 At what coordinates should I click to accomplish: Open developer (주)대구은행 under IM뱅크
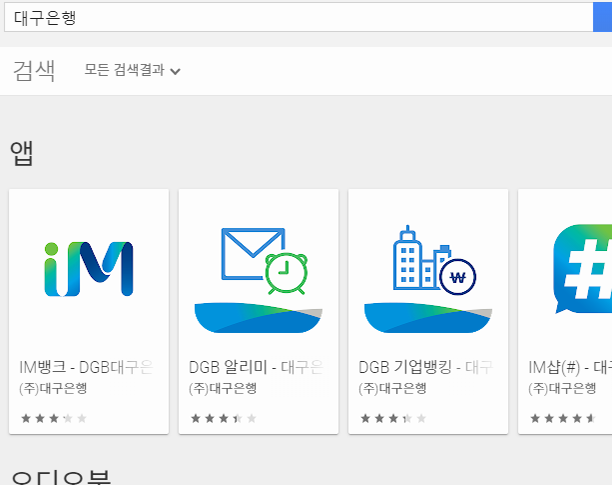coord(53,388)
